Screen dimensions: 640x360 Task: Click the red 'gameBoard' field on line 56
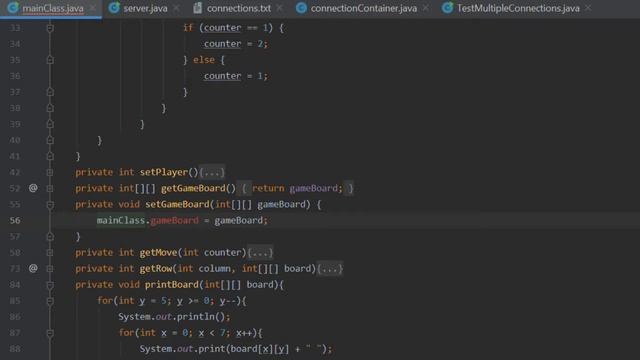[175, 220]
